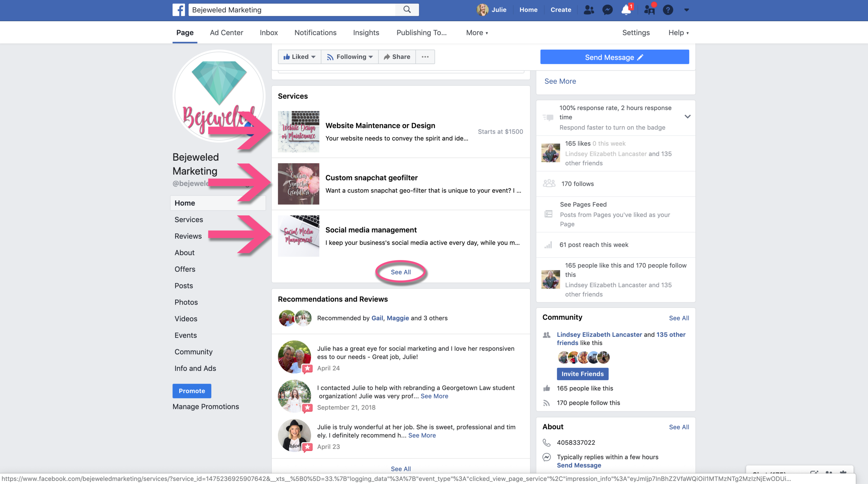The height and width of the screenshot is (484, 868).
Task: Select Posts in the left sidebar
Action: coord(184,286)
